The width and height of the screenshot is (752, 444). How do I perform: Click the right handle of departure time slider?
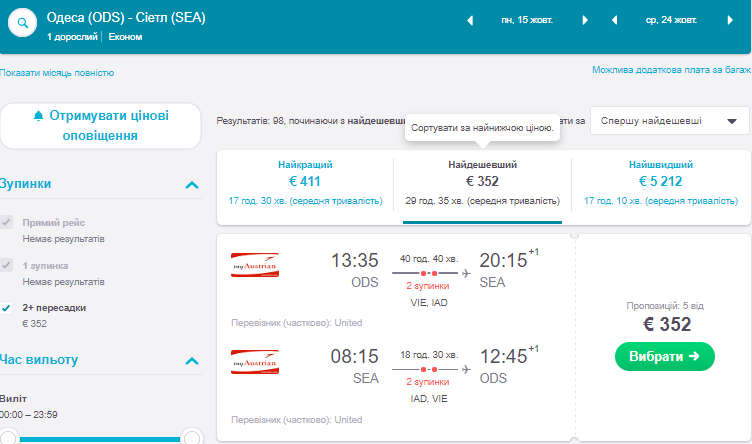(x=192, y=436)
